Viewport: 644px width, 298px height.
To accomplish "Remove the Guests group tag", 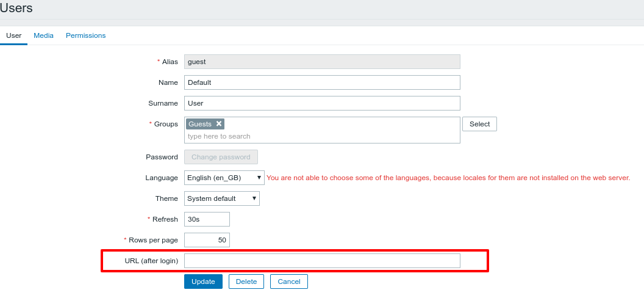I will (x=219, y=124).
